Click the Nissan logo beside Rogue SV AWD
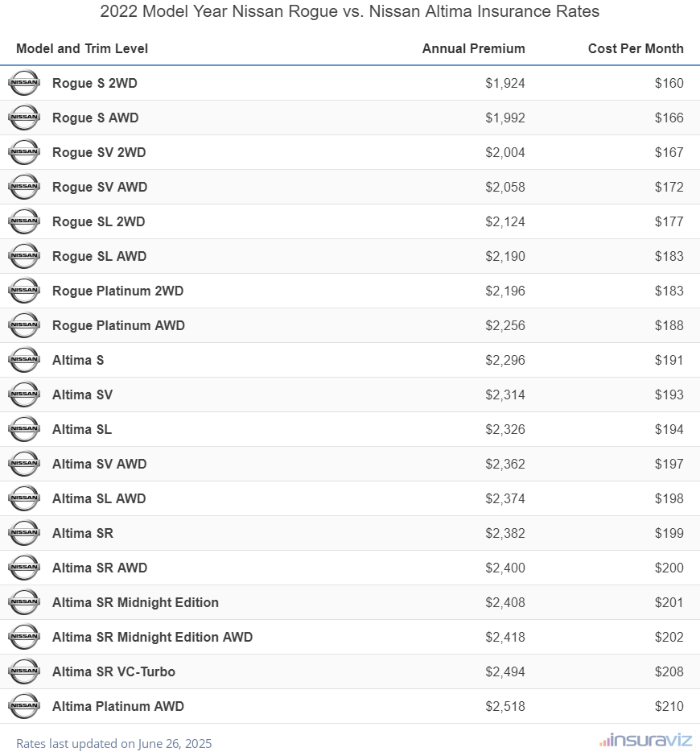The image size is (700, 756). [24, 187]
